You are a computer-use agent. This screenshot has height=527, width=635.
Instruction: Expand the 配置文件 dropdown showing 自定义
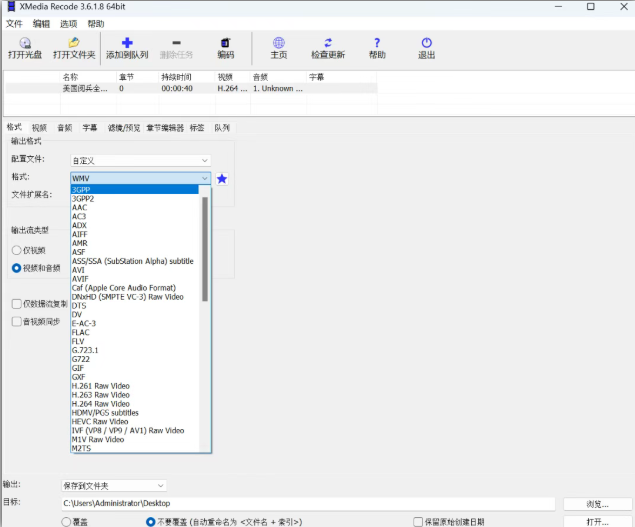pyautogui.click(x=140, y=160)
